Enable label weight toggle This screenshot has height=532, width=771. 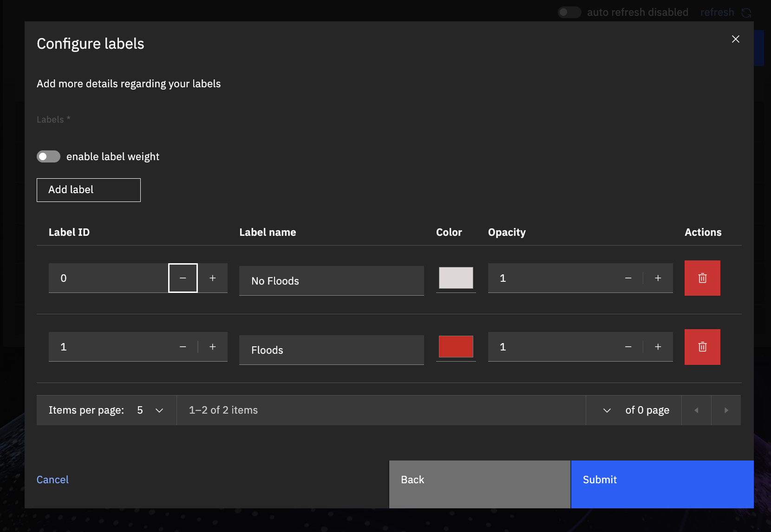tap(49, 156)
